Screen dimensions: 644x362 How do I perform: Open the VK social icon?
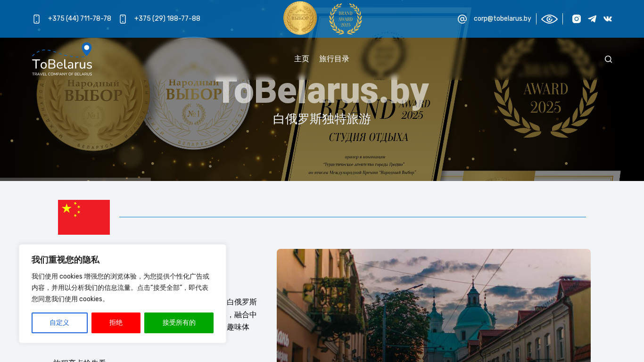[608, 19]
